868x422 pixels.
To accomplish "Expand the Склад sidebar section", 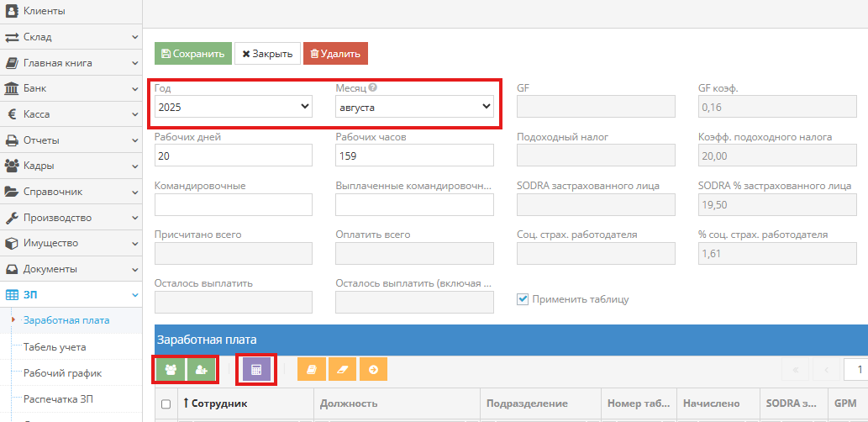I will coord(71,37).
